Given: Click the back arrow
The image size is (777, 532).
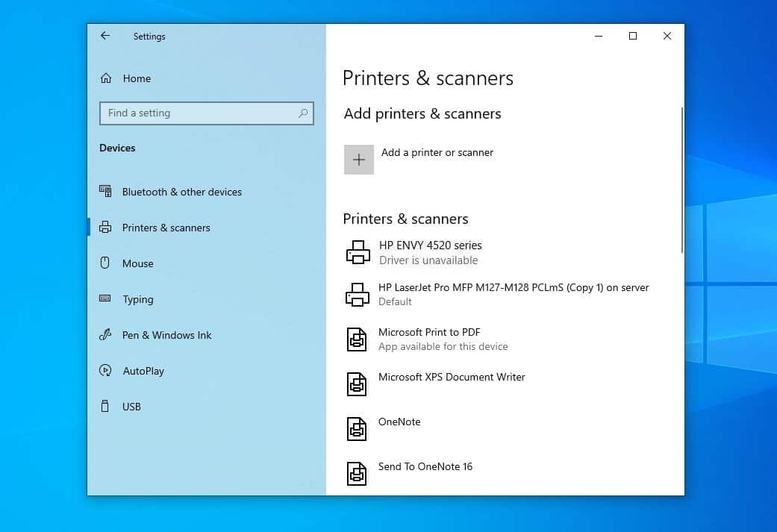Looking at the screenshot, I should (104, 35).
